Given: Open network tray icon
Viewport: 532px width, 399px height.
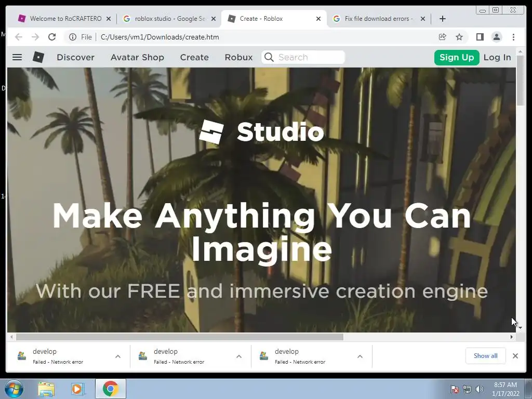Looking at the screenshot, I should (467, 389).
